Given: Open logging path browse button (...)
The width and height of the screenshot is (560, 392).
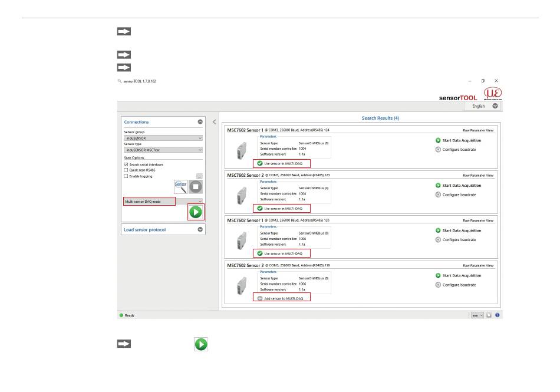Looking at the screenshot, I should [199, 176].
